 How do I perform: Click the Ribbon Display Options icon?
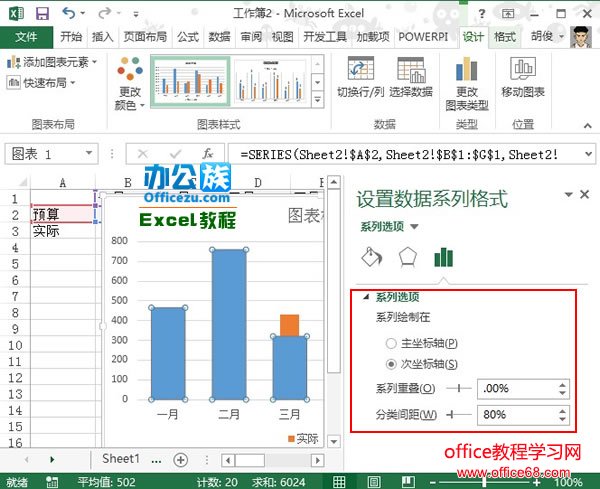pos(508,14)
